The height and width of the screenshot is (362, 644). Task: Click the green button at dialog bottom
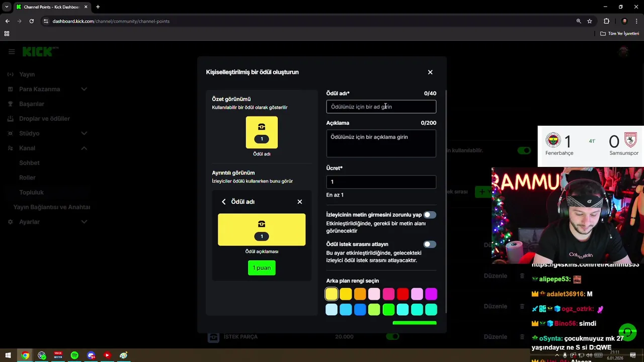pos(415,323)
